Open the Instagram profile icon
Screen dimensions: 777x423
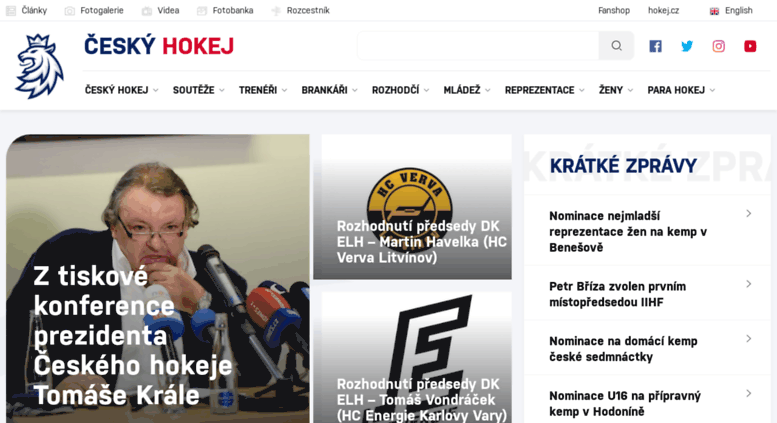[719, 46]
